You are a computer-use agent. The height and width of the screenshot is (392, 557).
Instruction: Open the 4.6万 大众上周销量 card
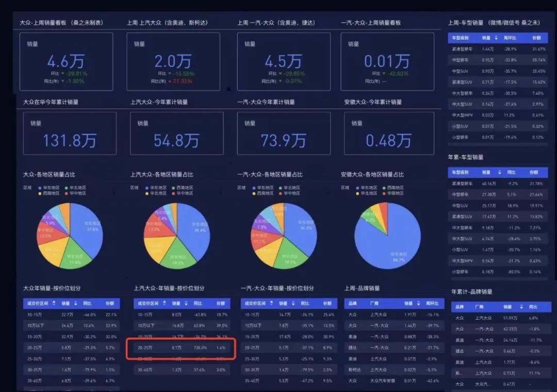point(67,61)
